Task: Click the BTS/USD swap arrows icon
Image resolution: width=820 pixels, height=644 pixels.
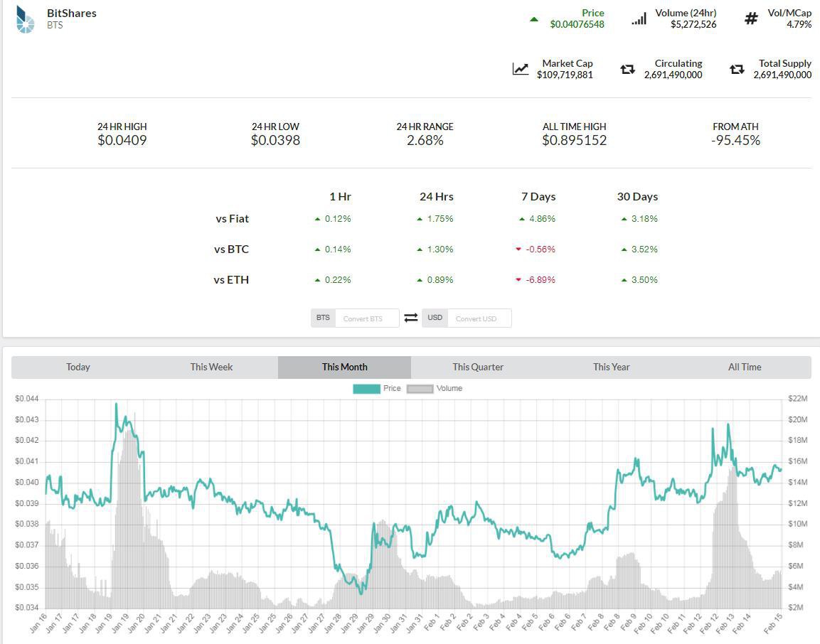Action: pos(411,318)
